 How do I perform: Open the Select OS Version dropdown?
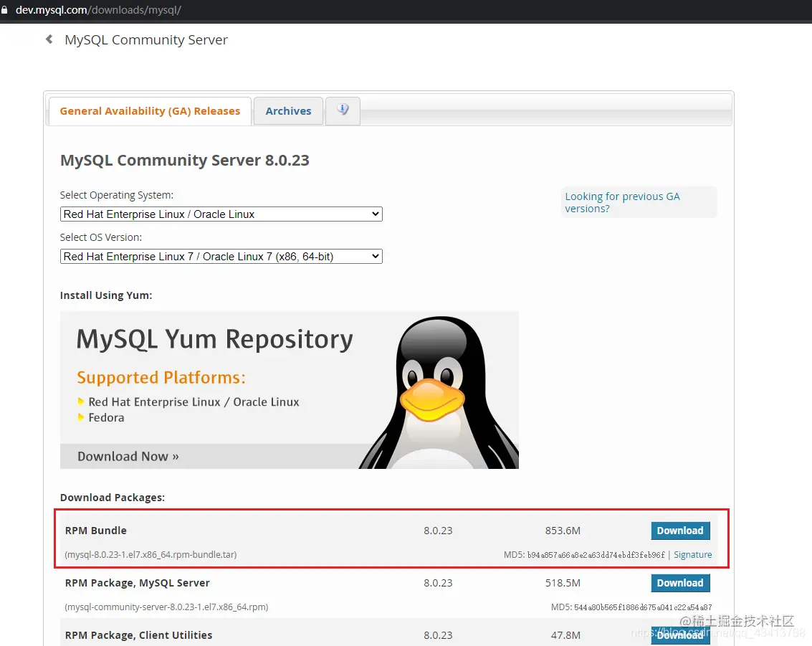(221, 257)
